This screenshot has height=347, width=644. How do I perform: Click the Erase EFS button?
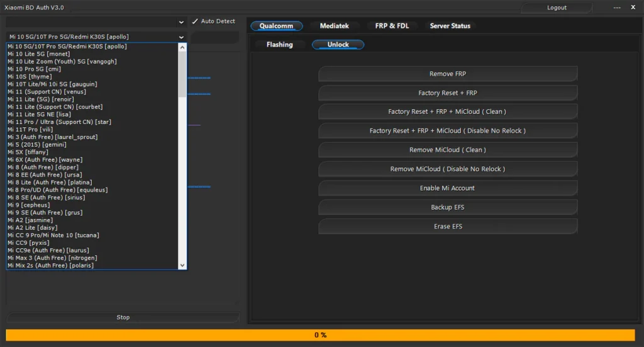tap(447, 226)
